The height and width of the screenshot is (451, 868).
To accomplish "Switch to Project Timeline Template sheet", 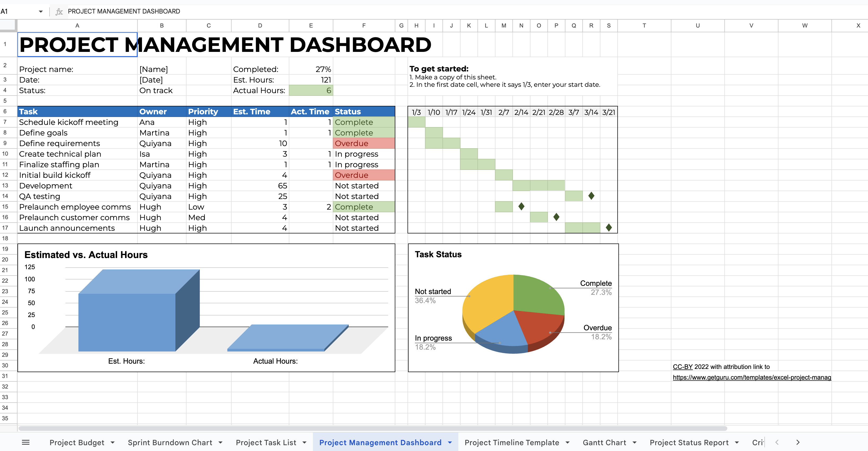I will pyautogui.click(x=511, y=443).
